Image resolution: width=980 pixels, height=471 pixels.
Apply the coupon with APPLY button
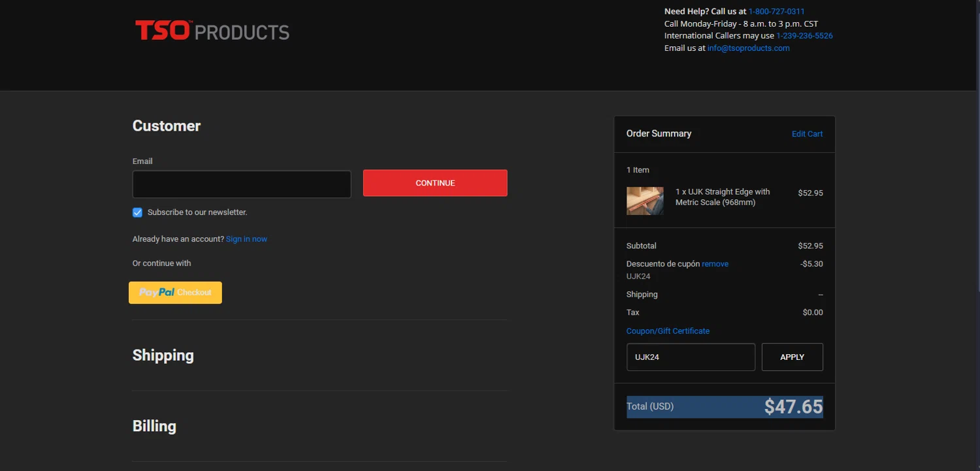pos(792,357)
